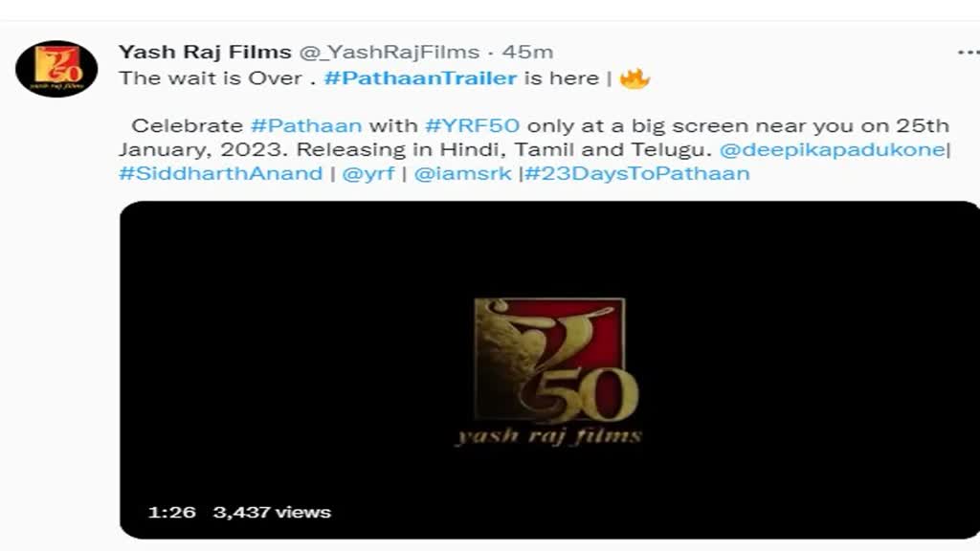Screen dimensions: 980x551
Task: Visit the @yrf mention
Action: point(368,173)
